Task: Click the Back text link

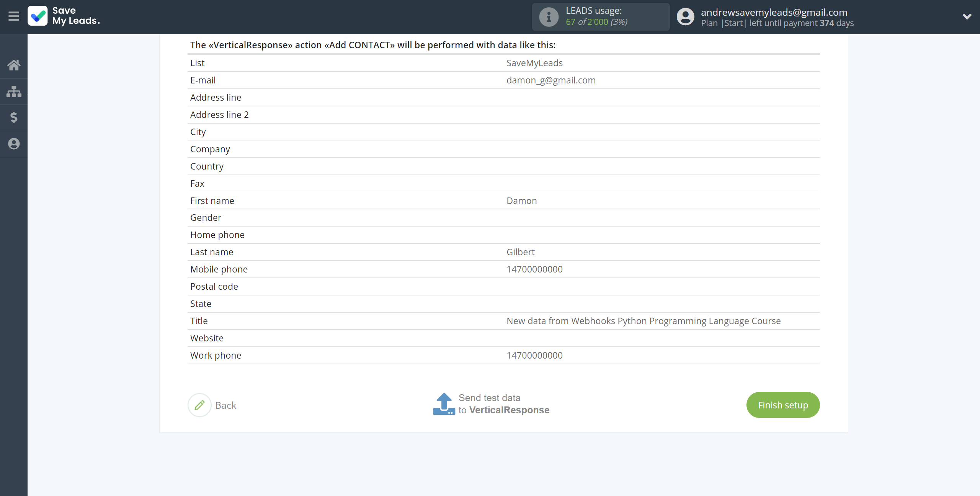Action: point(226,405)
